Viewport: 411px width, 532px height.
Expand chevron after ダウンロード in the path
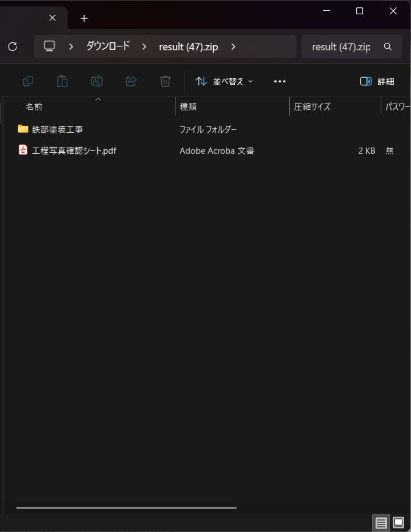point(144,46)
